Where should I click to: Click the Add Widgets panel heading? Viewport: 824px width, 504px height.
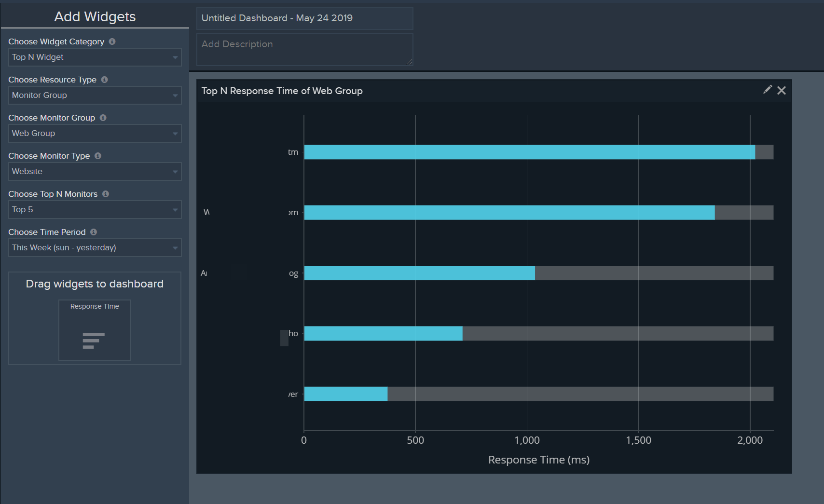tap(95, 16)
